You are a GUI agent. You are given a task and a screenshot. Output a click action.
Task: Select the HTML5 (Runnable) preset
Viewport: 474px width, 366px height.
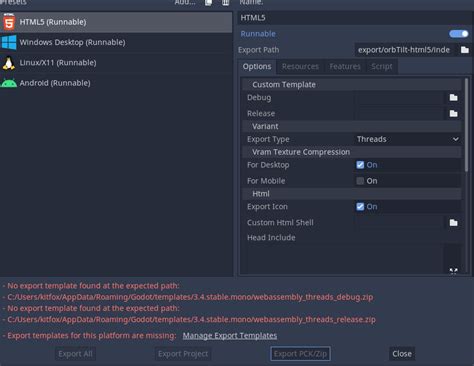pos(116,22)
